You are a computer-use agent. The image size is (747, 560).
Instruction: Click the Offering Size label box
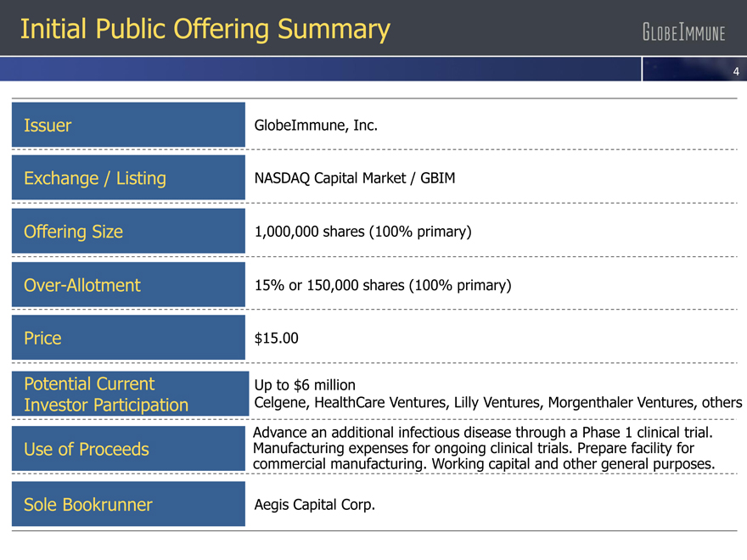[128, 232]
